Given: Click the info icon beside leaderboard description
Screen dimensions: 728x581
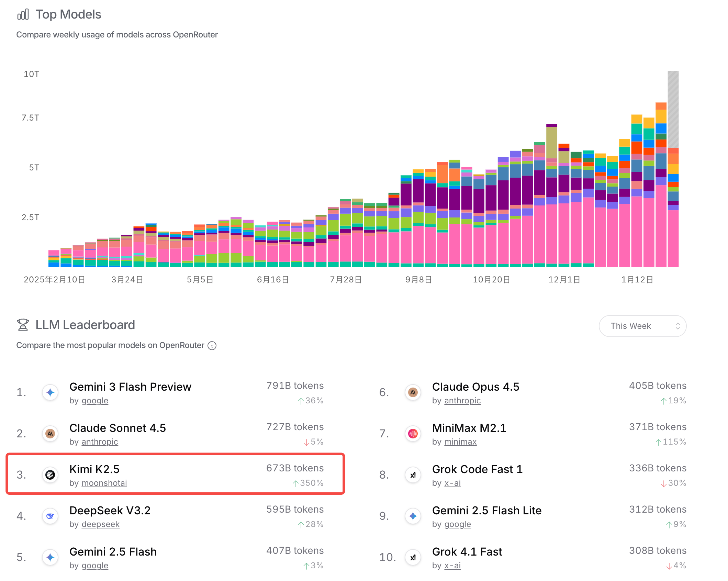Looking at the screenshot, I should tap(212, 346).
